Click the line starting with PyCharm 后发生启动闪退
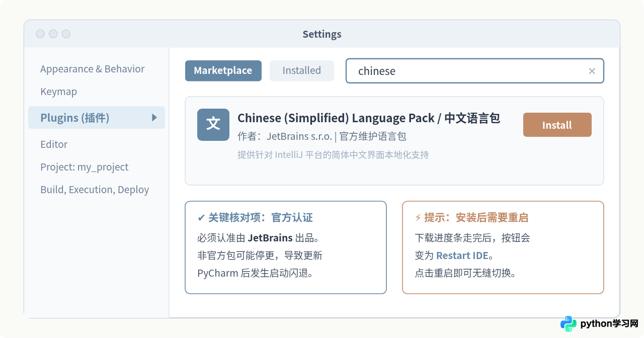Viewport: 644px width, 338px height. (x=256, y=274)
